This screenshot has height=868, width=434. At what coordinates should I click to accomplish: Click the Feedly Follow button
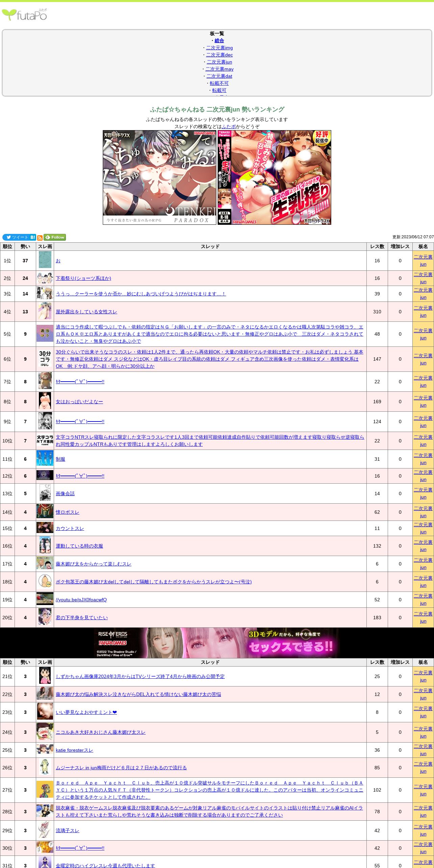coord(55,237)
